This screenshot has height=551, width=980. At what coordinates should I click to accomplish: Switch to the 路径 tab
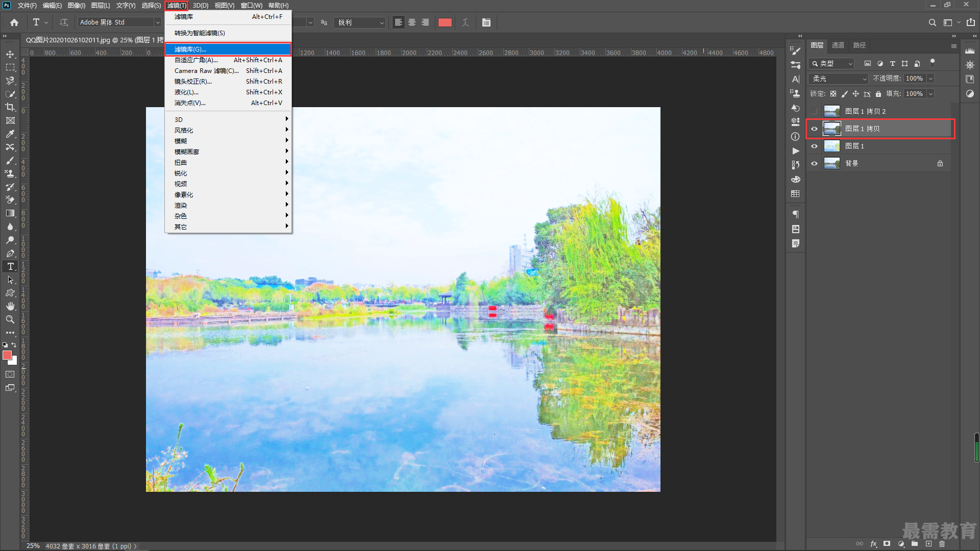(x=860, y=45)
